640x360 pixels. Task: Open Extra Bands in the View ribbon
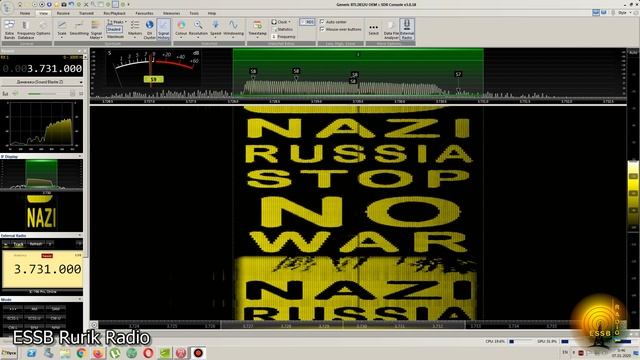[9, 29]
